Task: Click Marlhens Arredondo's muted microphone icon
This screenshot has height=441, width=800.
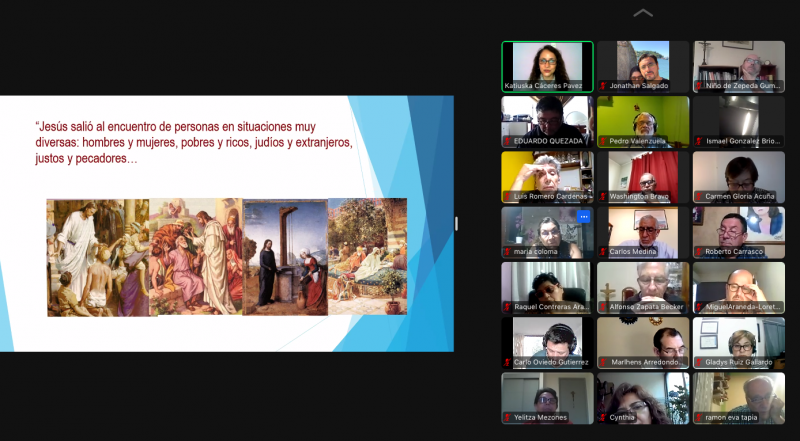Action: coord(603,362)
